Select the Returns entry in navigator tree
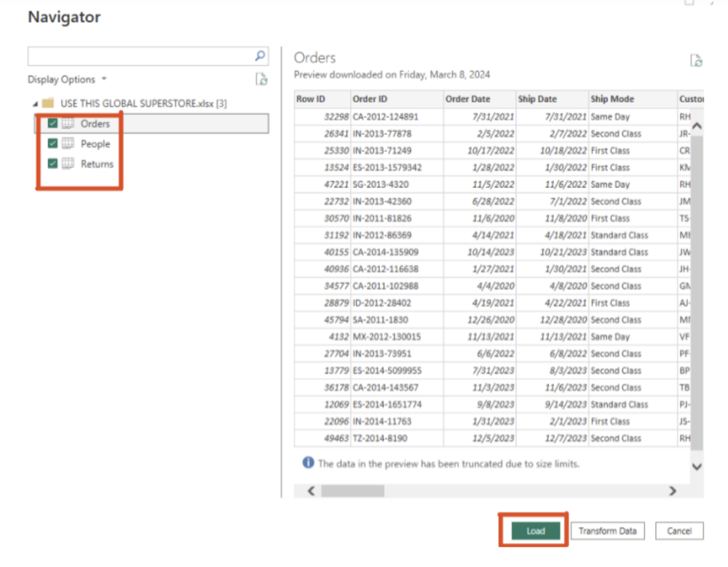The image size is (728, 567). (98, 164)
